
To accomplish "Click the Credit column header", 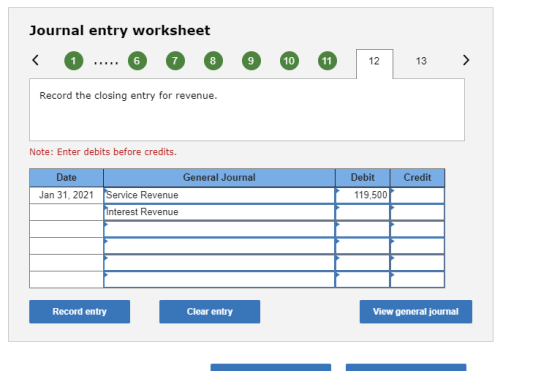I will (x=418, y=177).
